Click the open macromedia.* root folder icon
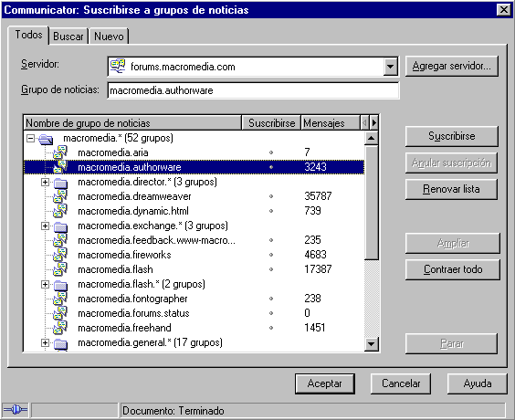 click(x=46, y=139)
